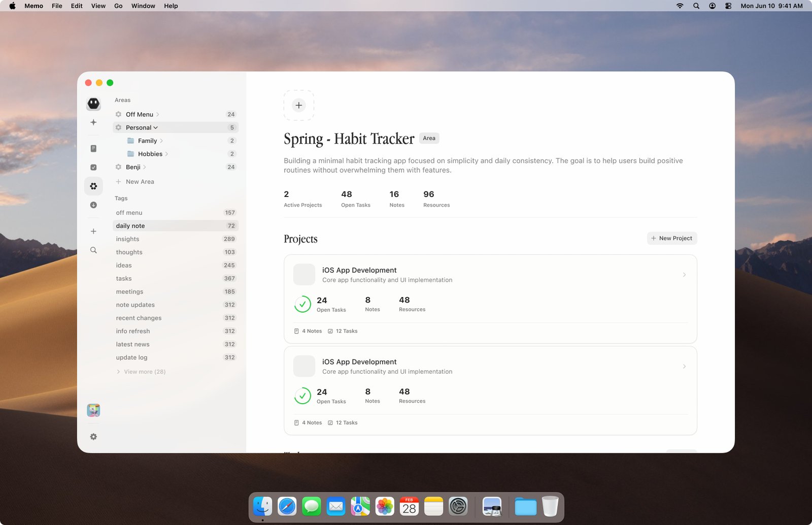Click the New Project button
Screen dimensions: 812x525
click(x=672, y=238)
